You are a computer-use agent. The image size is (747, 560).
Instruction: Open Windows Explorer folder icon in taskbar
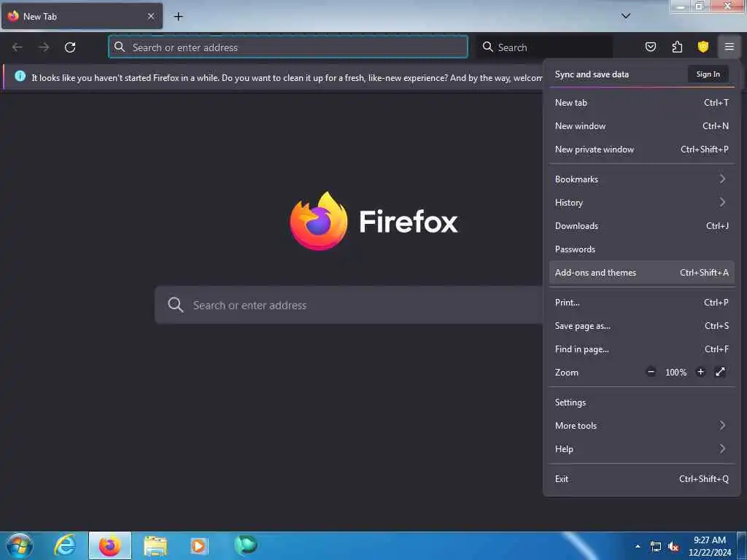coord(155,545)
